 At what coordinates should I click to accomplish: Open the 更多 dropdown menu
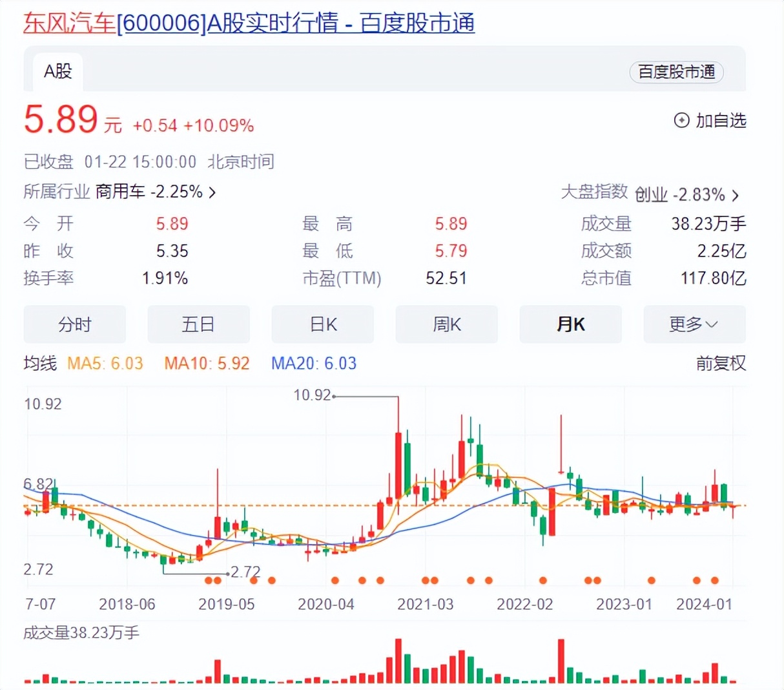tap(694, 324)
